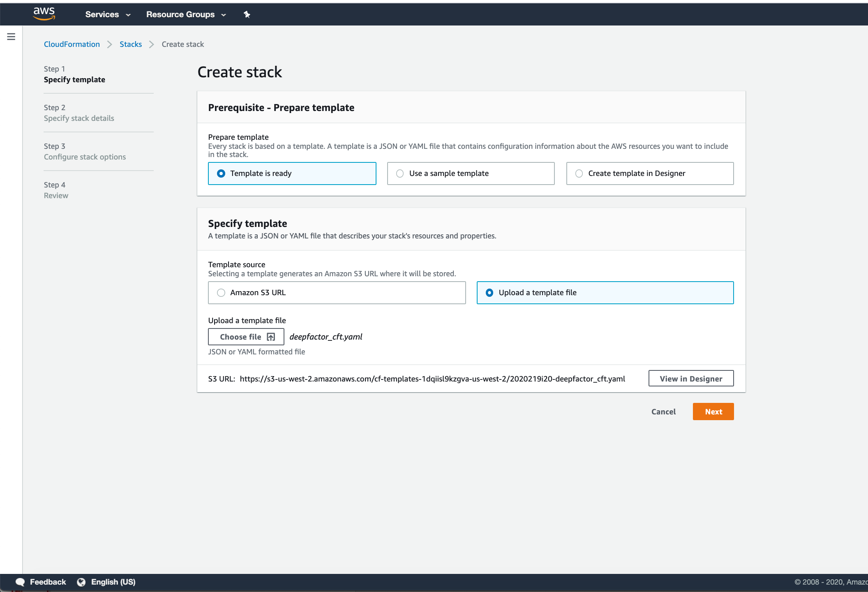Click the Feedback link in footer
Screen dimensions: 868x592
(48, 582)
